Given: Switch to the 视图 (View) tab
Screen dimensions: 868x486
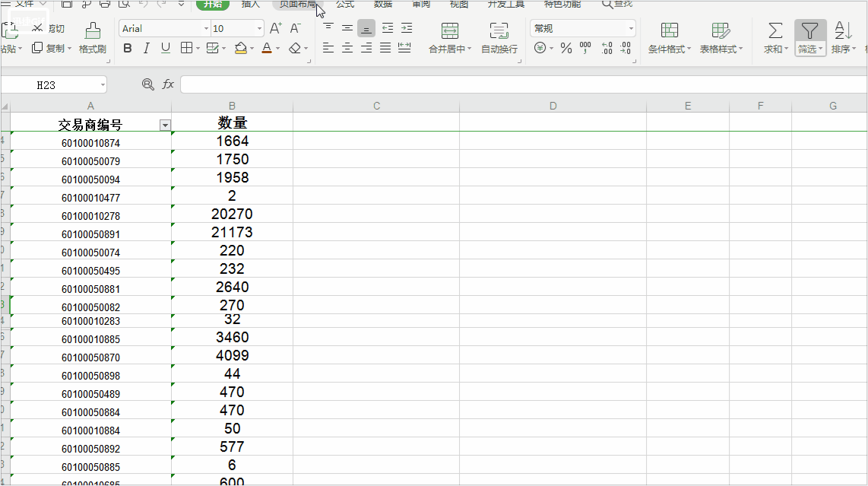Looking at the screenshot, I should coord(458,5).
